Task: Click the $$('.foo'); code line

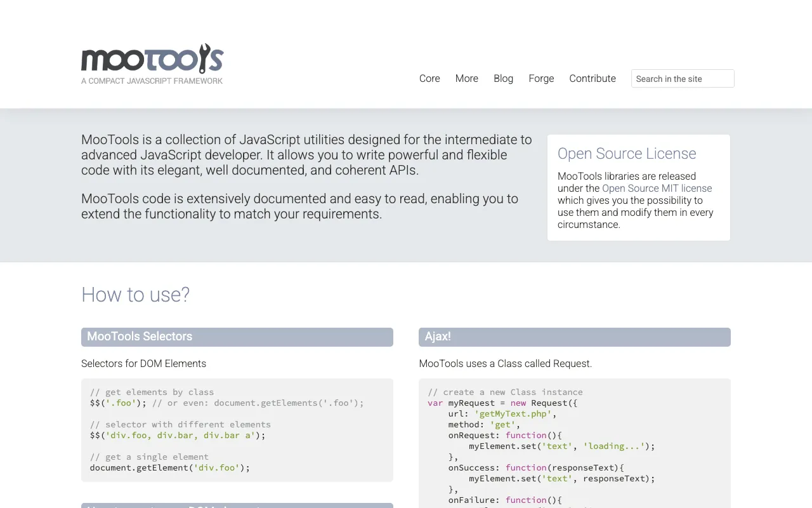Action: (118, 403)
